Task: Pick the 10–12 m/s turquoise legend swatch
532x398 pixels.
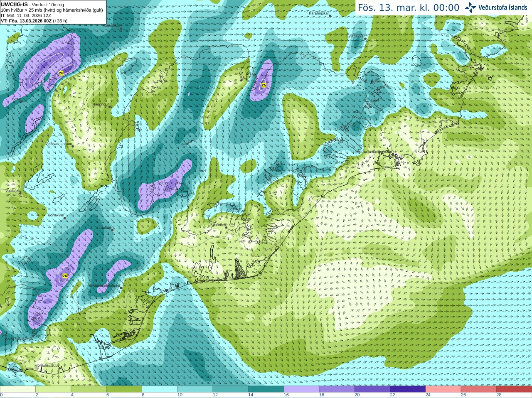Action: click(x=195, y=389)
